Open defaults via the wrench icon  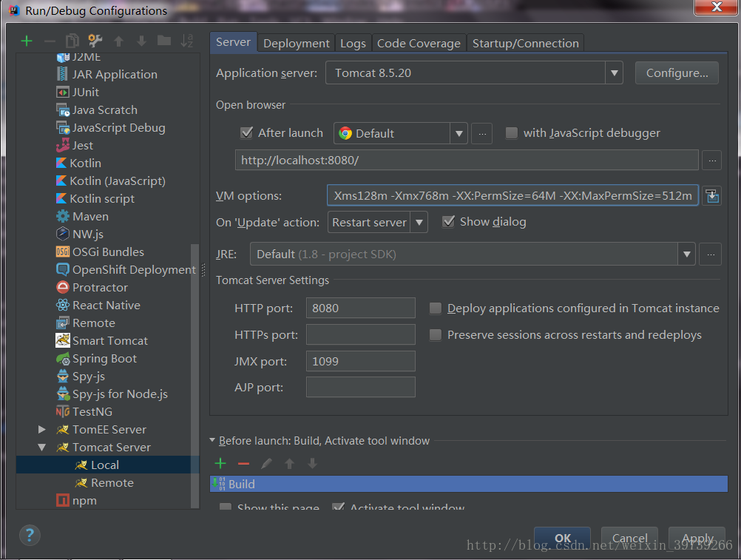click(95, 41)
